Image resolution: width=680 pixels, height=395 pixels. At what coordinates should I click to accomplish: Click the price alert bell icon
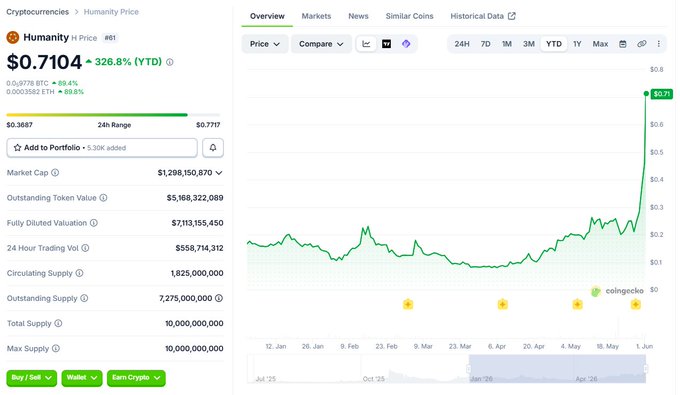tap(213, 147)
